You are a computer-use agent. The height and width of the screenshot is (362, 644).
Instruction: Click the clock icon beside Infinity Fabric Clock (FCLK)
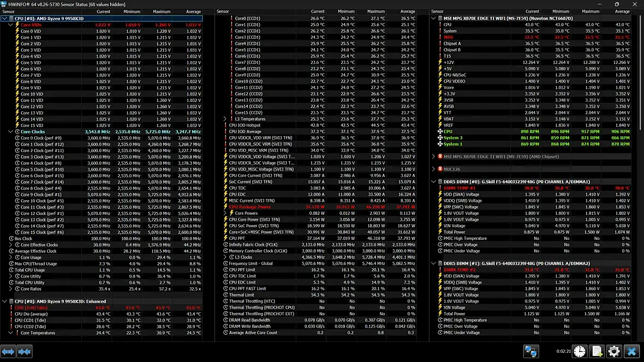225,245
